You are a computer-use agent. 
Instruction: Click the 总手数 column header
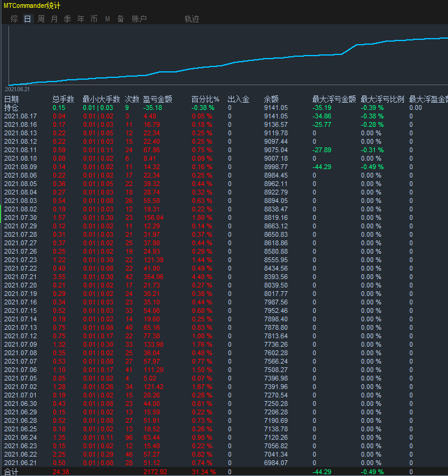(63, 99)
